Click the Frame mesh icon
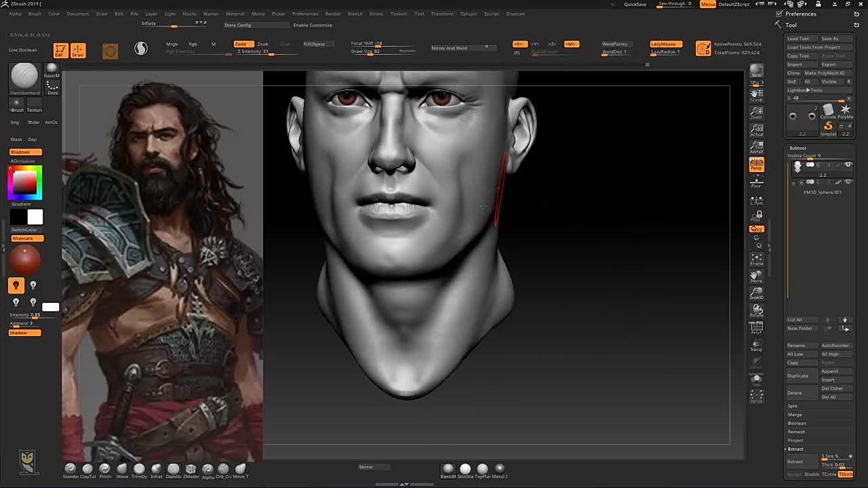Viewport: 868px width, 488px height. (756, 259)
